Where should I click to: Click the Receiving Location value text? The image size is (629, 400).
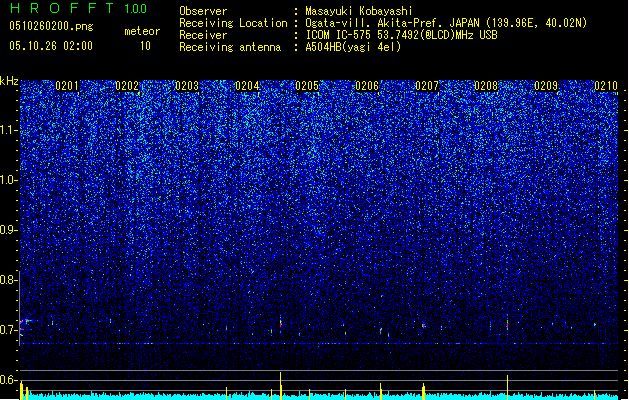(446, 23)
